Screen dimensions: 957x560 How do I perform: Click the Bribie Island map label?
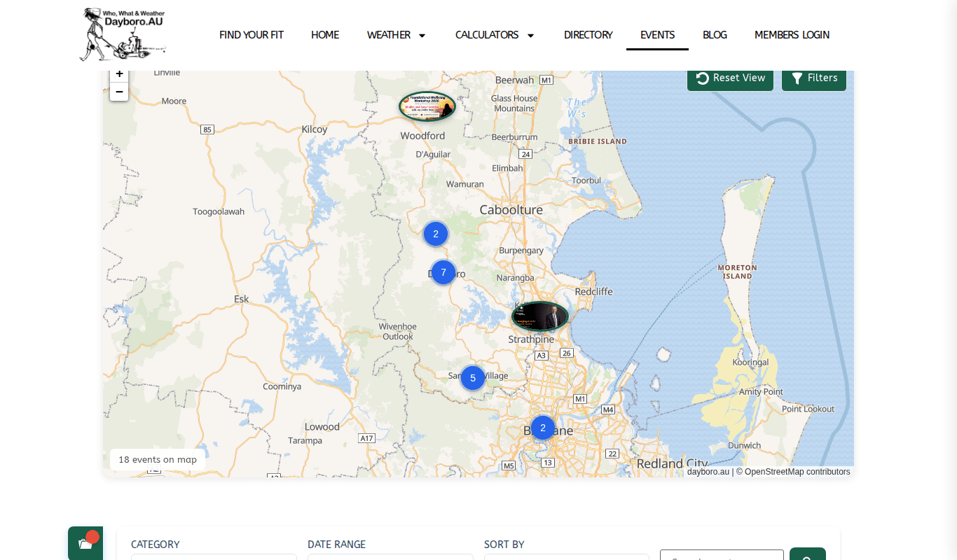coord(598,141)
